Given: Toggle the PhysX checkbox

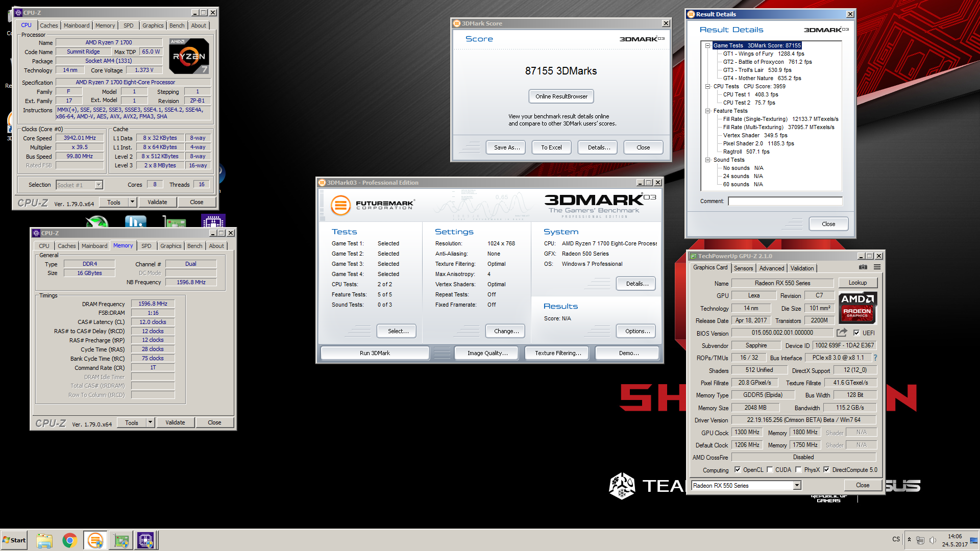Looking at the screenshot, I should tap(798, 470).
